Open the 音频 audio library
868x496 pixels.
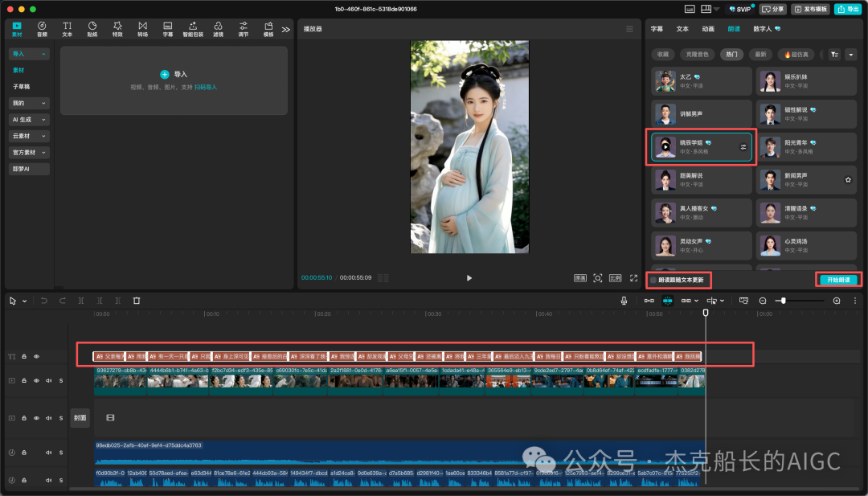(42, 29)
